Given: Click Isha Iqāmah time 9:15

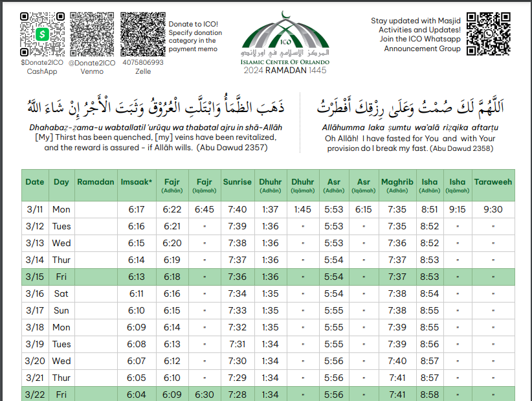Looking at the screenshot, I should coord(458,209).
